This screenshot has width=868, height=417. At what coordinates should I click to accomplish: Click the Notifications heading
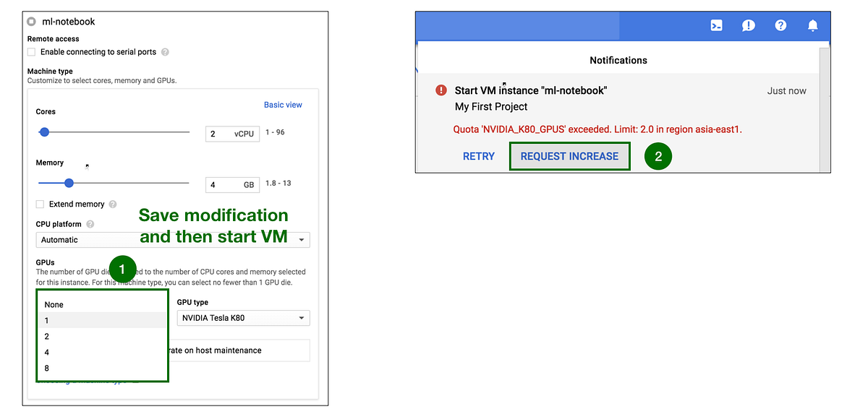tap(618, 60)
